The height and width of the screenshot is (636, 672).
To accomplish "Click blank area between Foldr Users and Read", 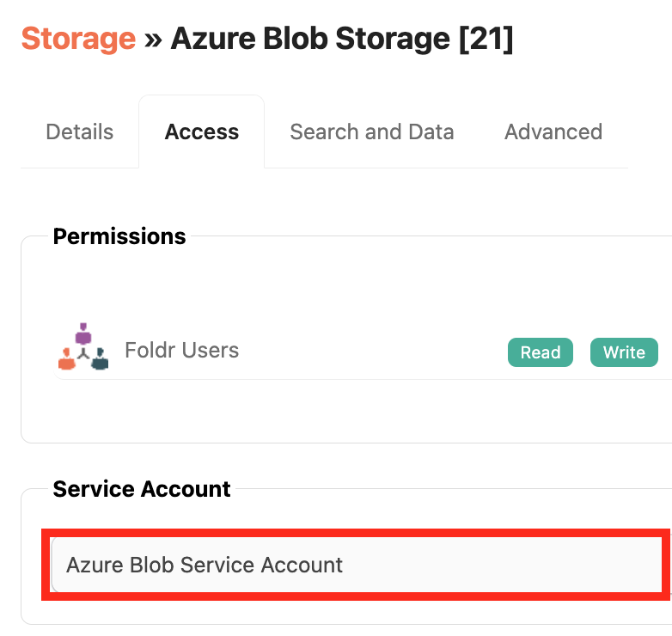I will [x=370, y=351].
